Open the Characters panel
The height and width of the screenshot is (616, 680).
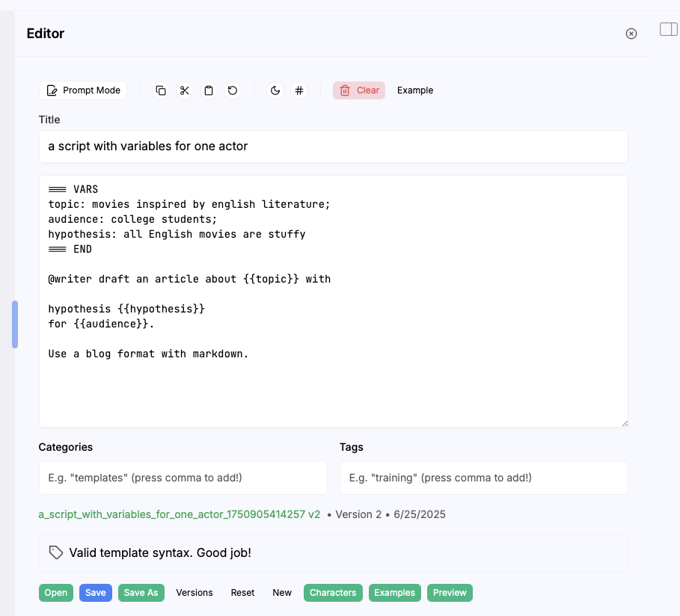[x=333, y=592]
